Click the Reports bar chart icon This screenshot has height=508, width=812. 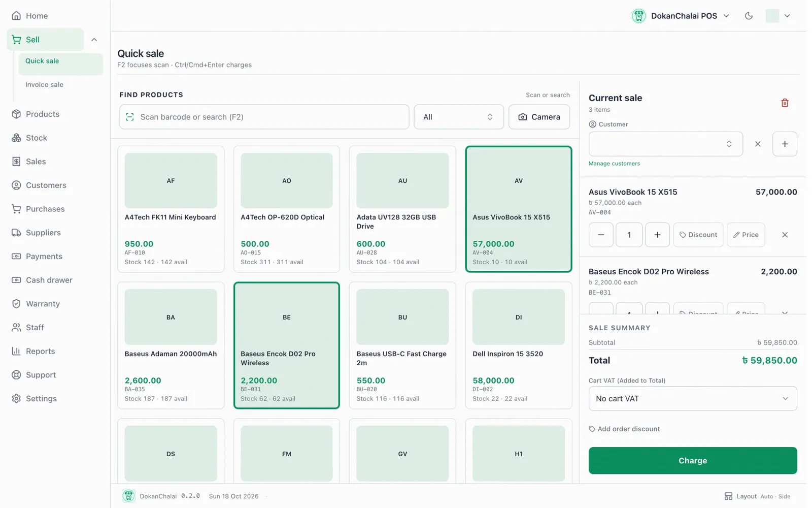coord(16,351)
